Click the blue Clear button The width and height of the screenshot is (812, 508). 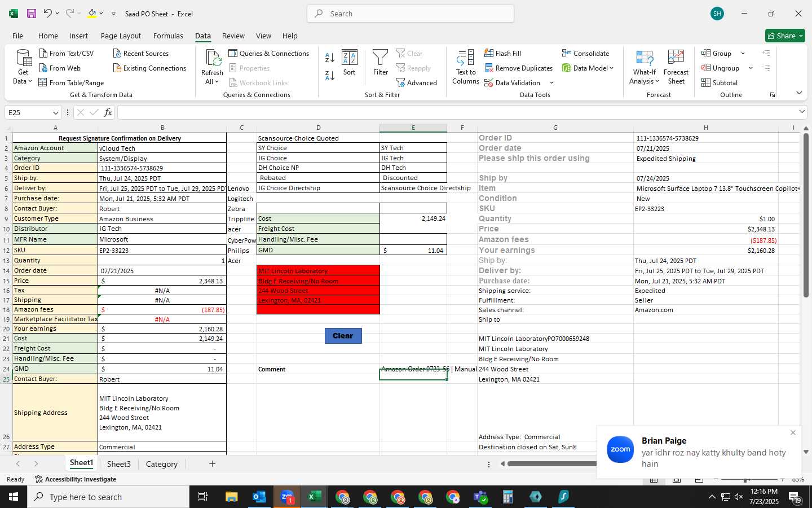tap(343, 335)
